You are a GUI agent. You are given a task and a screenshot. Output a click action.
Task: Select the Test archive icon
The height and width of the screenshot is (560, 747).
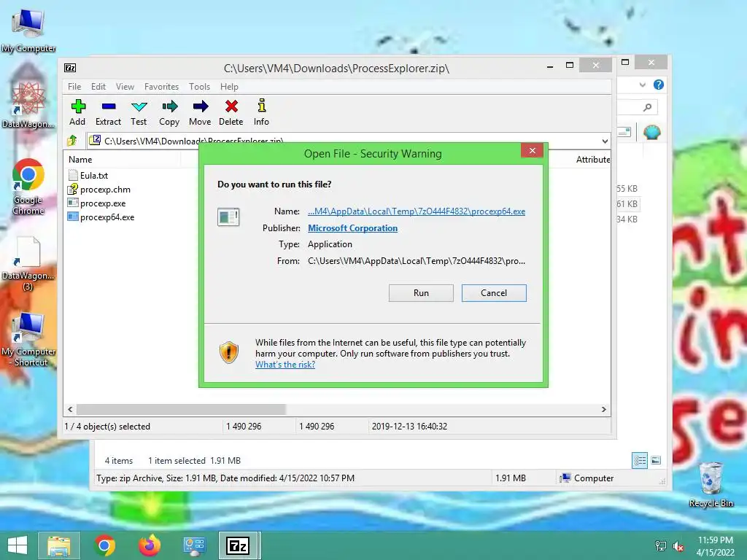click(x=139, y=112)
